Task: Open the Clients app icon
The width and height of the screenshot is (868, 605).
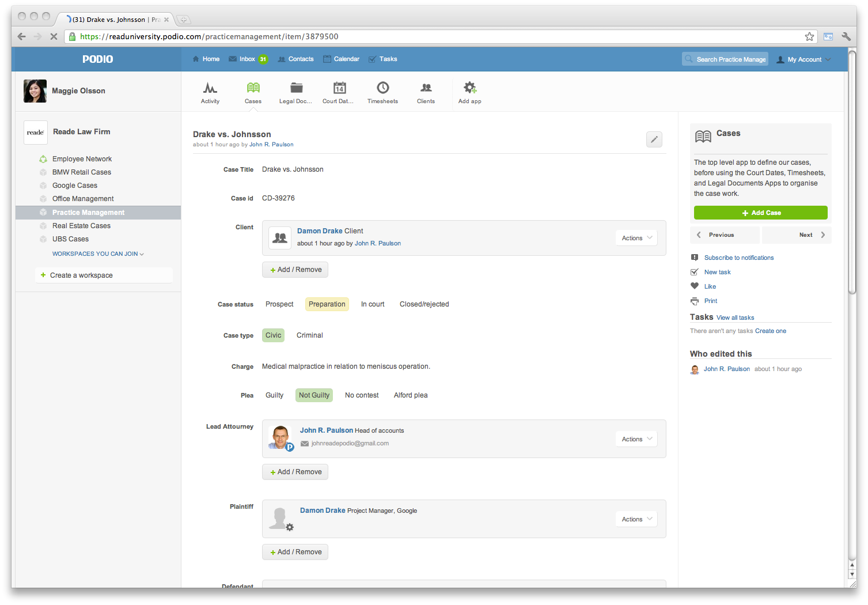Action: coord(426,88)
